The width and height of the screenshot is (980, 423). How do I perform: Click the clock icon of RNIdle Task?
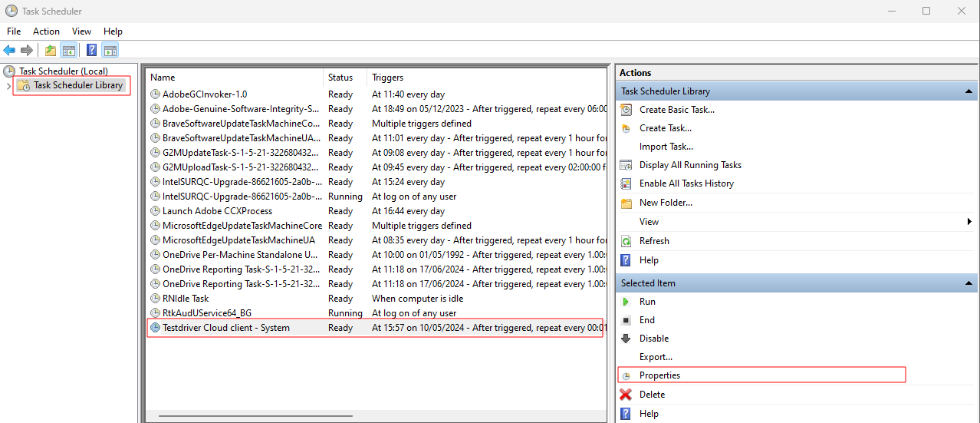(x=155, y=299)
